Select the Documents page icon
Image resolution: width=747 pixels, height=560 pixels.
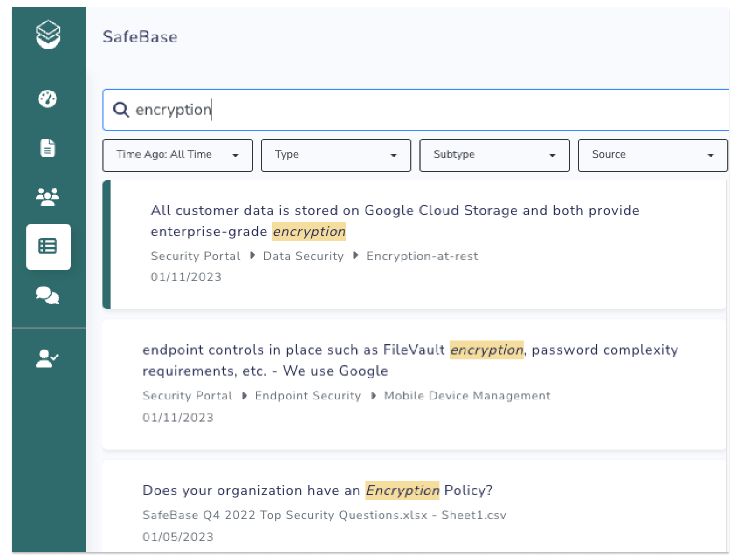click(48, 147)
